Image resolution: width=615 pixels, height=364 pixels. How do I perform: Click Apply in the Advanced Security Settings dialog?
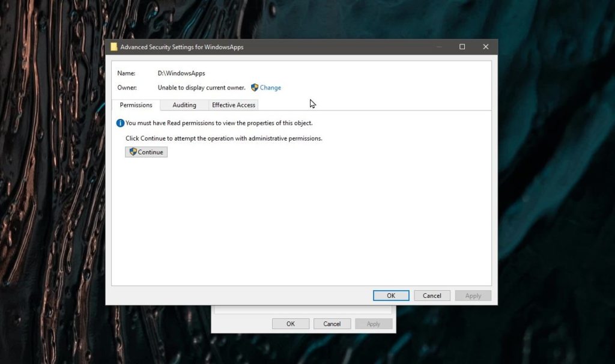tap(473, 295)
